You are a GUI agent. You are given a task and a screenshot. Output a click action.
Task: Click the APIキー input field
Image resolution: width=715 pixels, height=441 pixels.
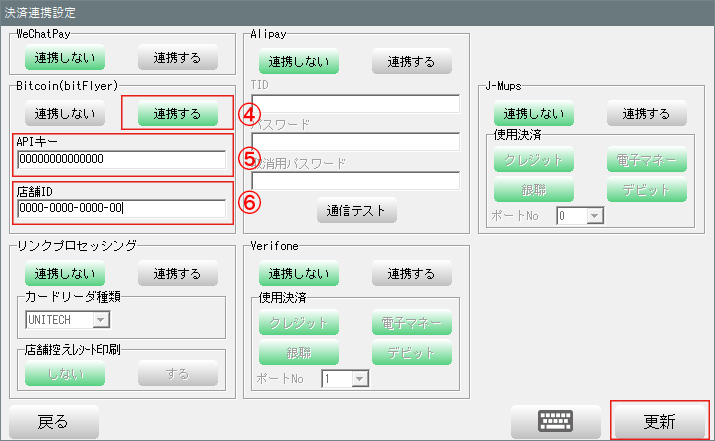tap(122, 159)
